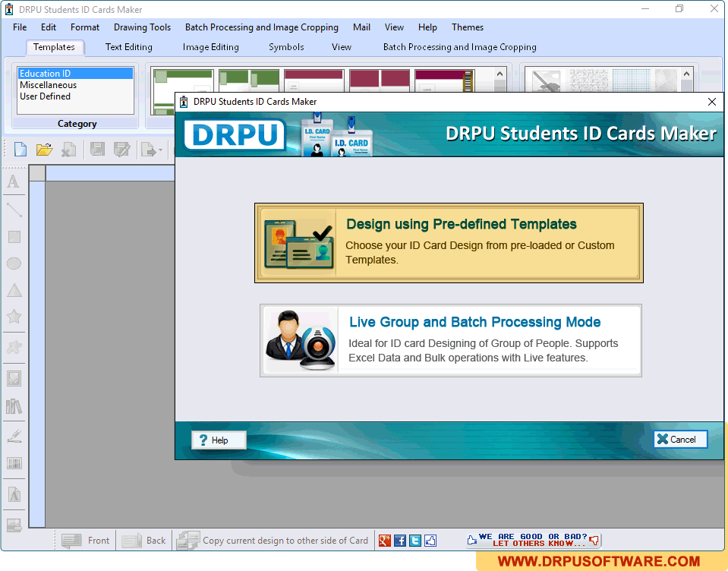
Task: Select Education ID in Category list
Action: point(75,74)
